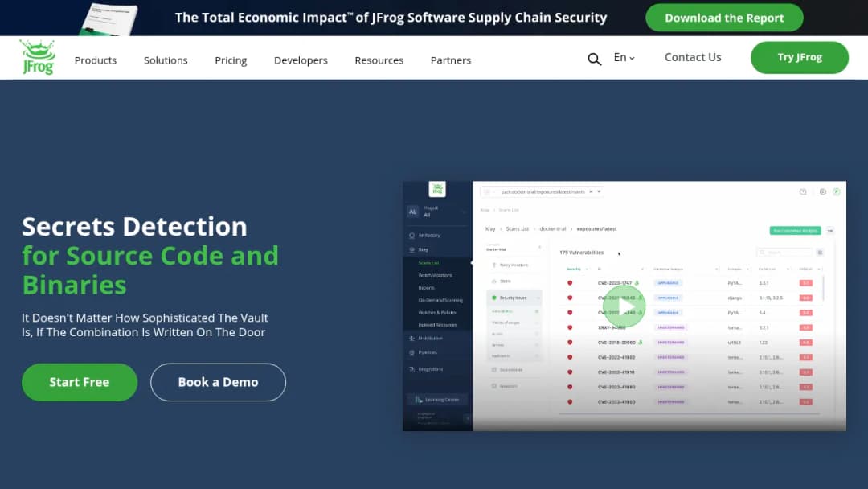Viewport: 868px width, 489px height.
Task: Click the Book a Demo button
Action: 218,382
